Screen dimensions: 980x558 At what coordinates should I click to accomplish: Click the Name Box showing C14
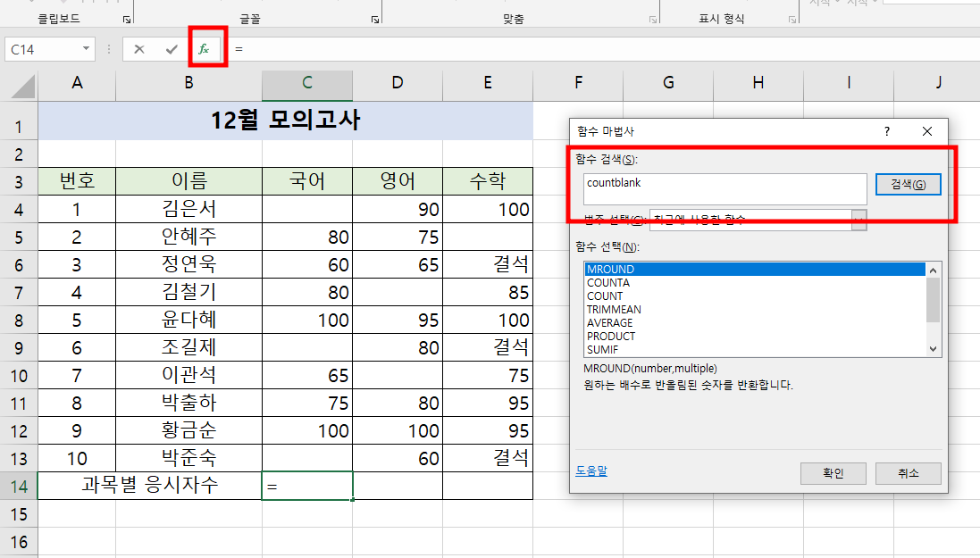(x=43, y=49)
